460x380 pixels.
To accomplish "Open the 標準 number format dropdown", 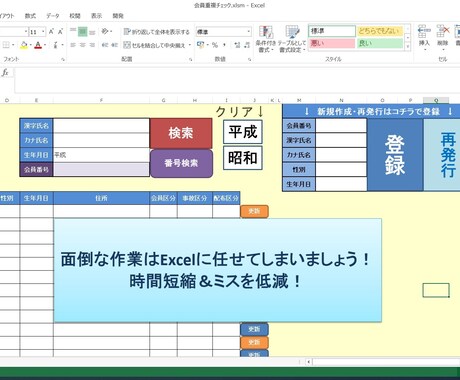I will coord(249,32).
